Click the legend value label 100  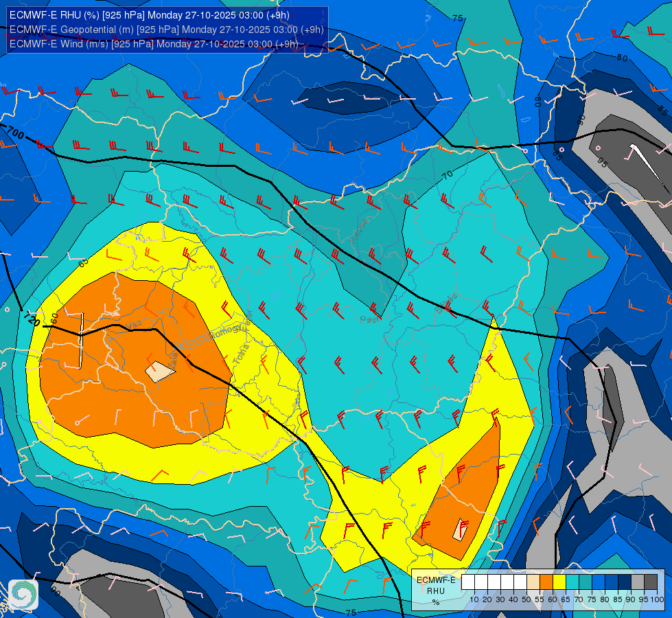point(658,599)
